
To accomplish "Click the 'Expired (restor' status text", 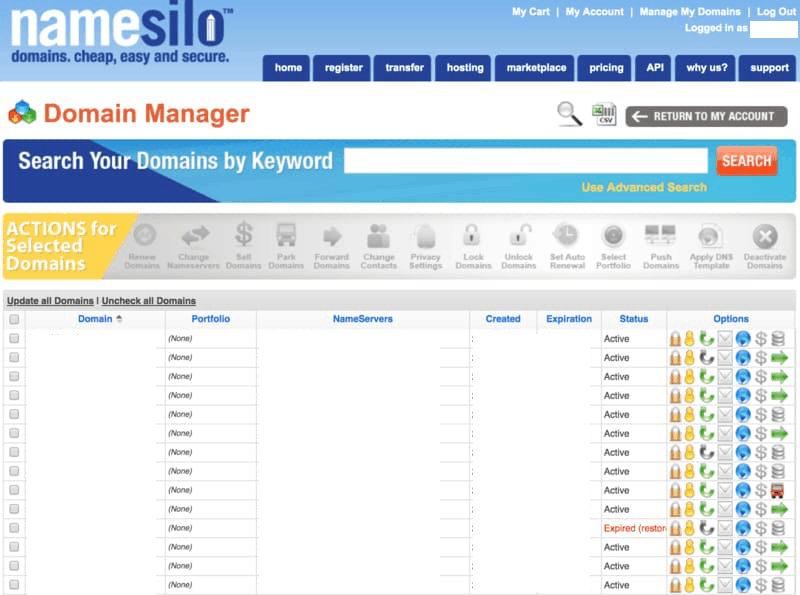I will 635,528.
